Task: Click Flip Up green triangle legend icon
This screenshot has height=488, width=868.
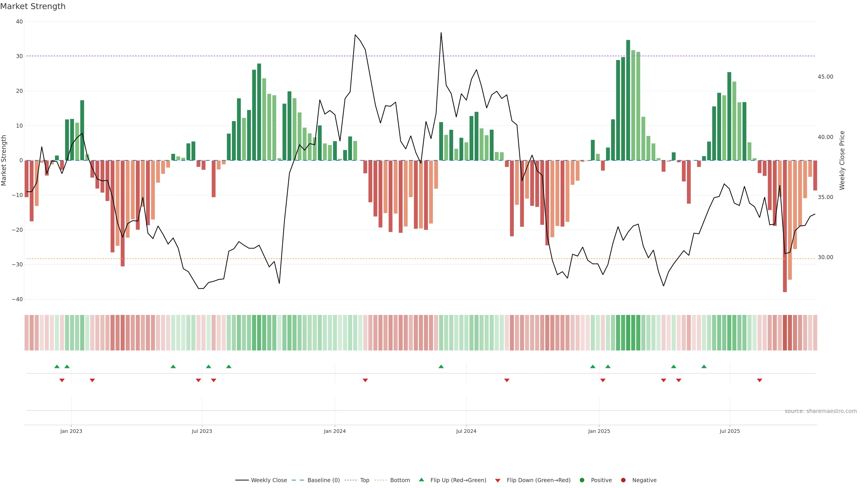Action: 421,480
